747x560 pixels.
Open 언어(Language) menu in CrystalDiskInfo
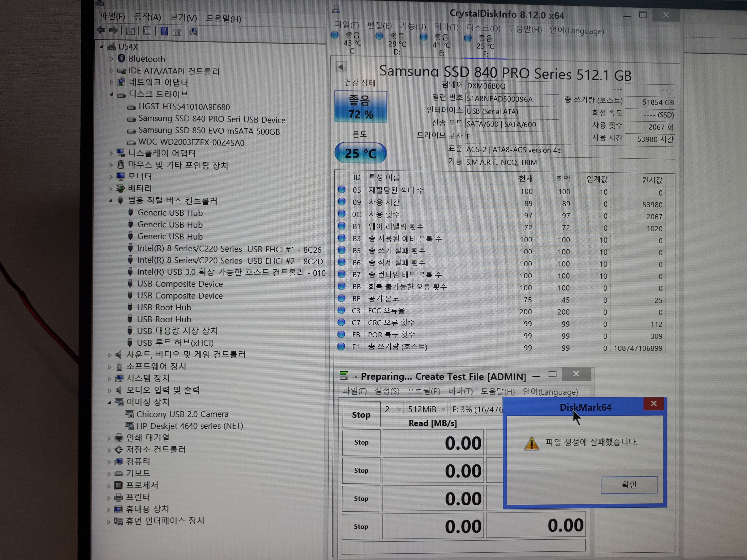point(576,31)
